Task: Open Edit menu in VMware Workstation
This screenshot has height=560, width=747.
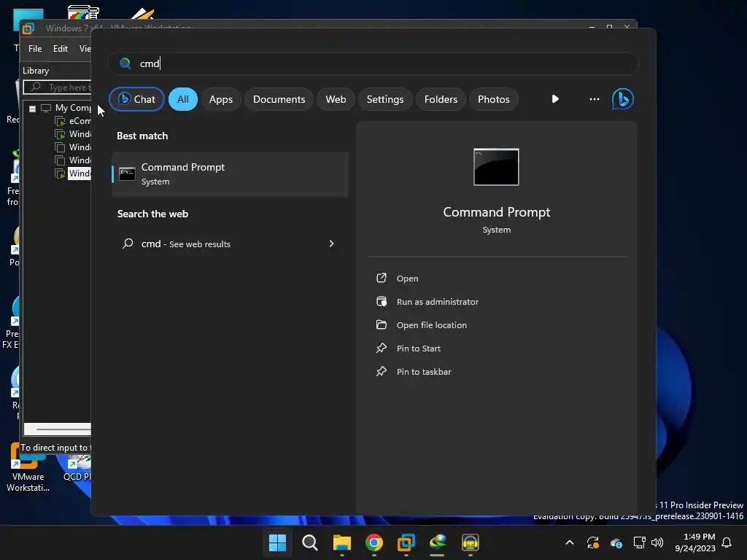Action: 60,49
